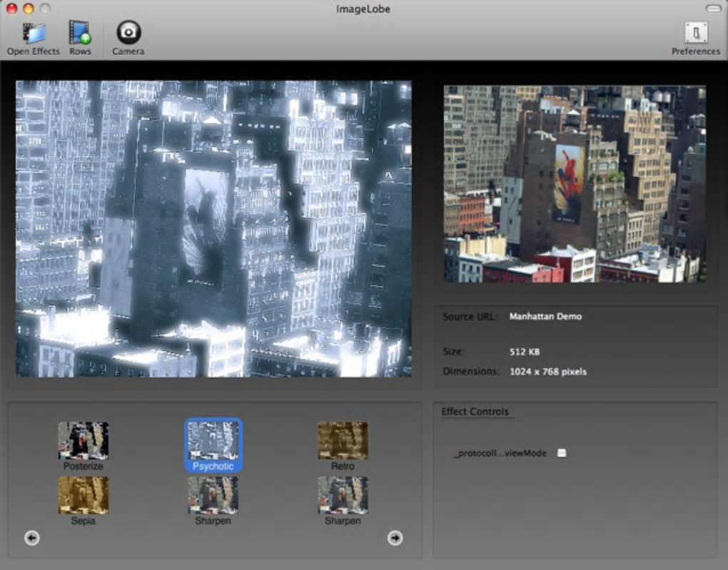
Task: Click the Effect Controls panel heading
Action: [x=475, y=412]
